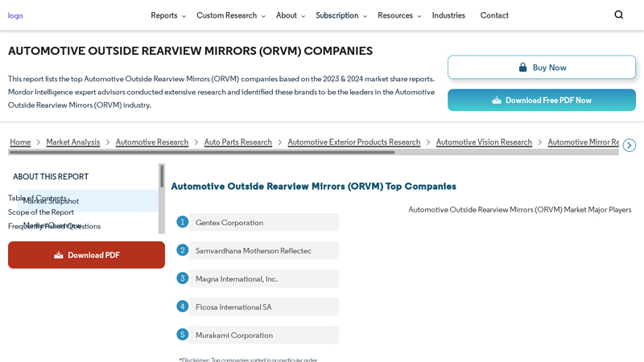Screen dimensions: 644x362
Task: Click Ficosa International SA entry
Action: coord(264,306)
